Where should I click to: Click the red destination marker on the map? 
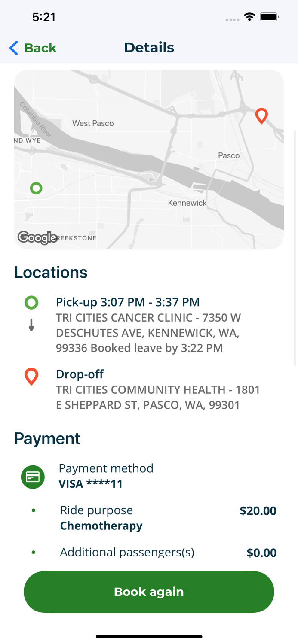point(261,116)
